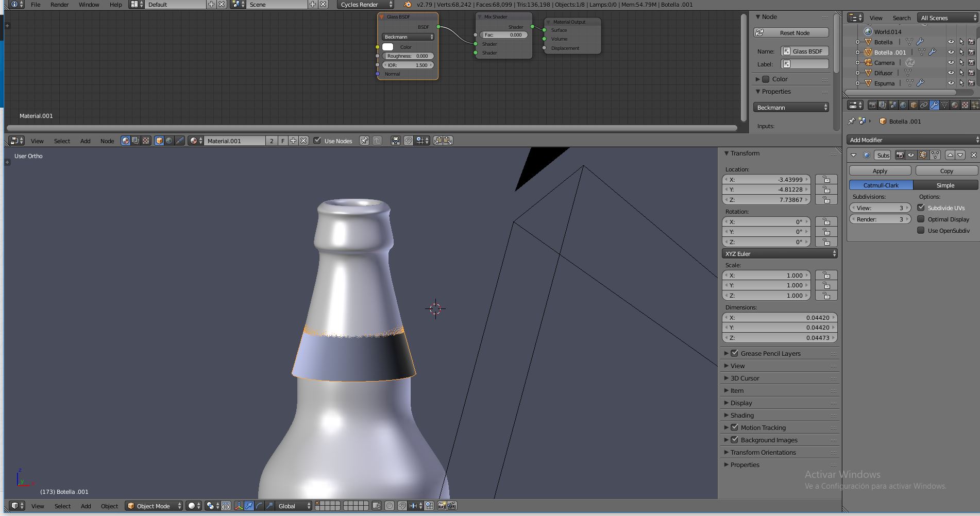Toggle renderability of Espuma in outliner

click(971, 83)
